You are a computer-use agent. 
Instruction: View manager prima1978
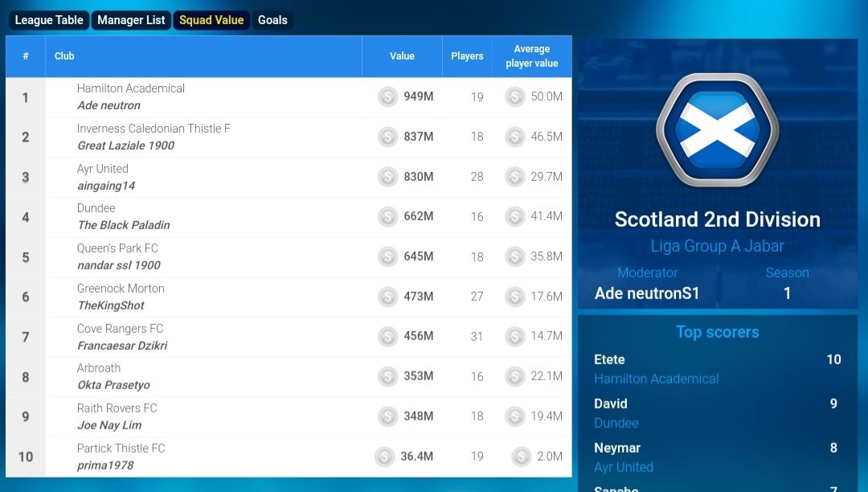pyautogui.click(x=105, y=465)
